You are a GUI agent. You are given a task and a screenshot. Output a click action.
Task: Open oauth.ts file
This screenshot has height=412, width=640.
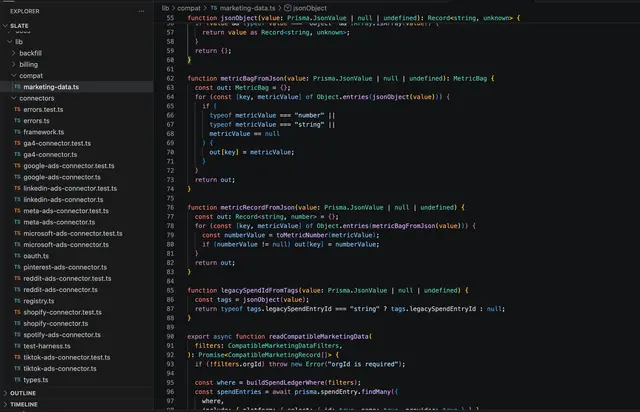(x=36, y=256)
